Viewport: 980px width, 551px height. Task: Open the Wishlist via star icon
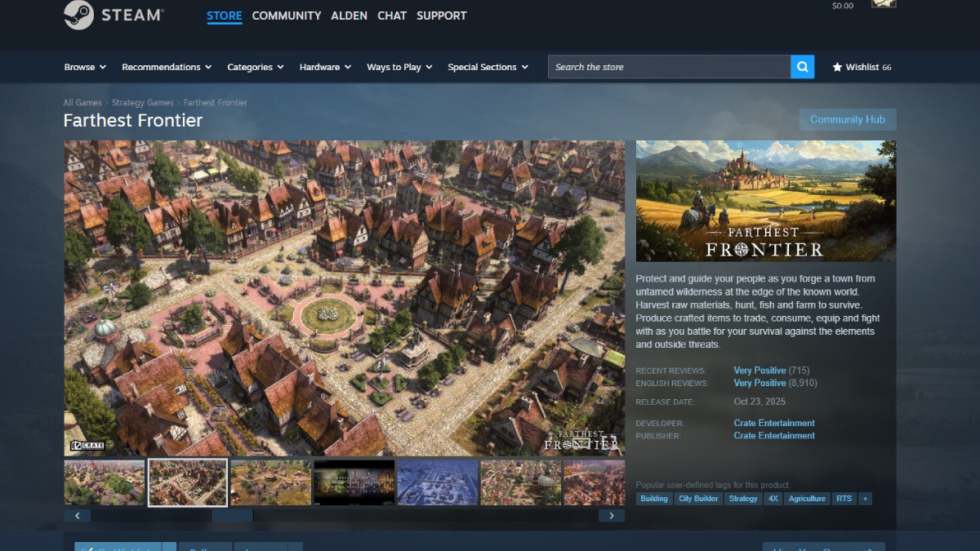pos(837,67)
